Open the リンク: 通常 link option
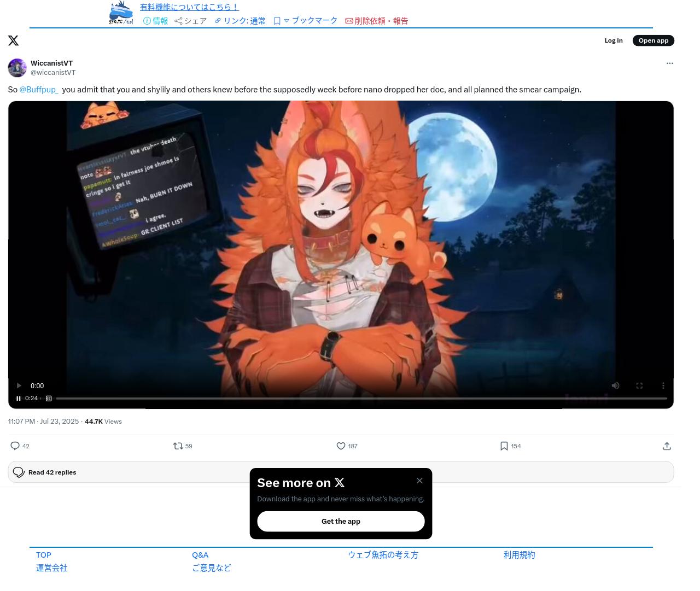 point(240,21)
